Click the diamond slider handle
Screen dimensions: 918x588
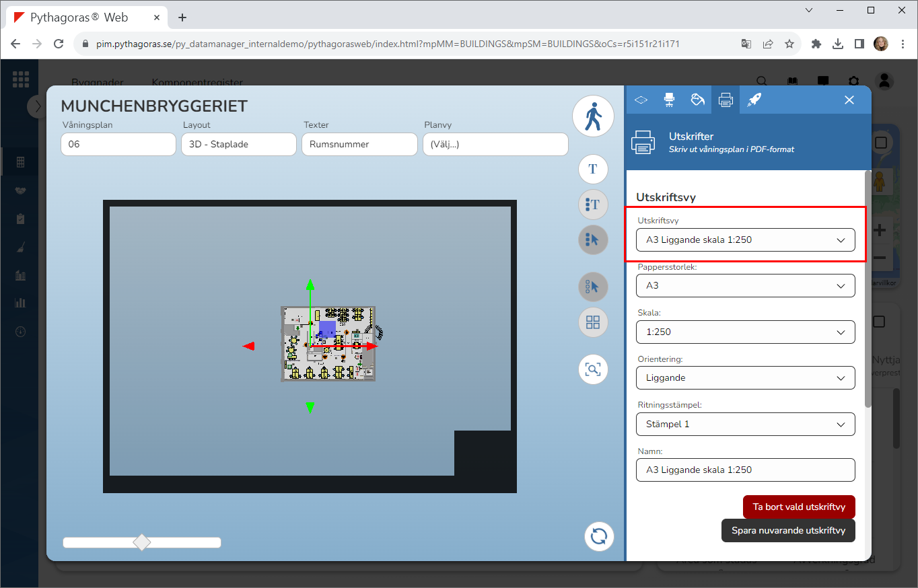pyautogui.click(x=142, y=542)
